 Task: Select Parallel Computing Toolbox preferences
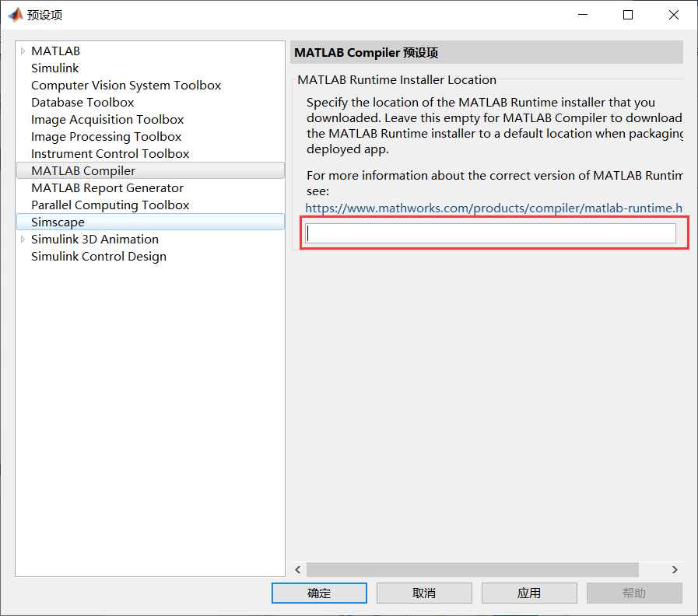(110, 205)
